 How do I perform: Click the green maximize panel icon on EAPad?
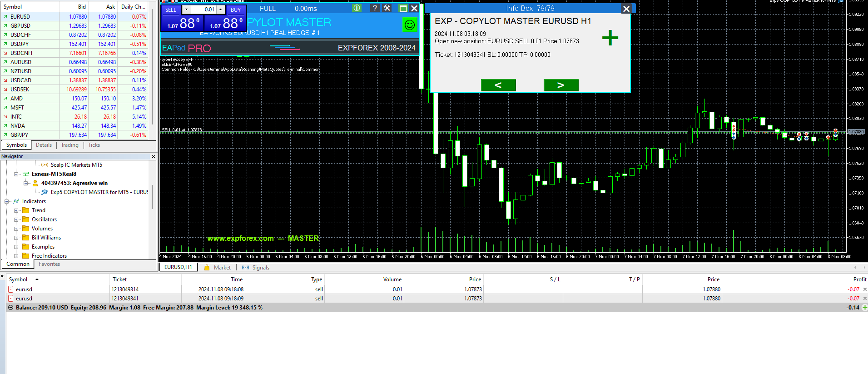click(x=403, y=8)
